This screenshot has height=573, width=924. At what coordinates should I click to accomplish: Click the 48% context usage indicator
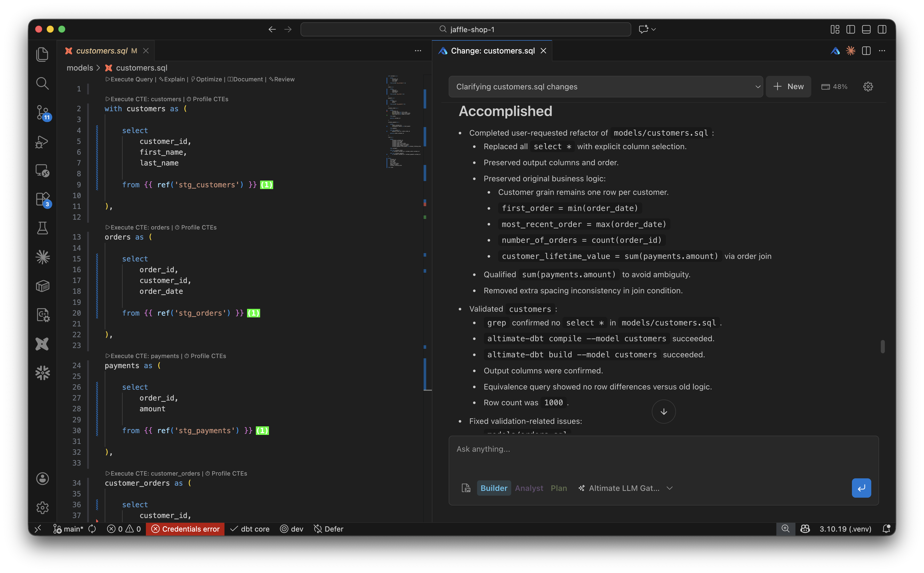834,87
